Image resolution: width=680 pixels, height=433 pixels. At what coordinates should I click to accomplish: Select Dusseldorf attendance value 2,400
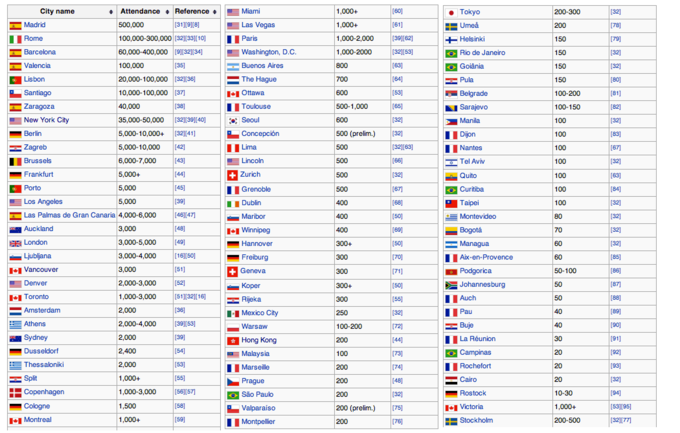pyautogui.click(x=127, y=351)
